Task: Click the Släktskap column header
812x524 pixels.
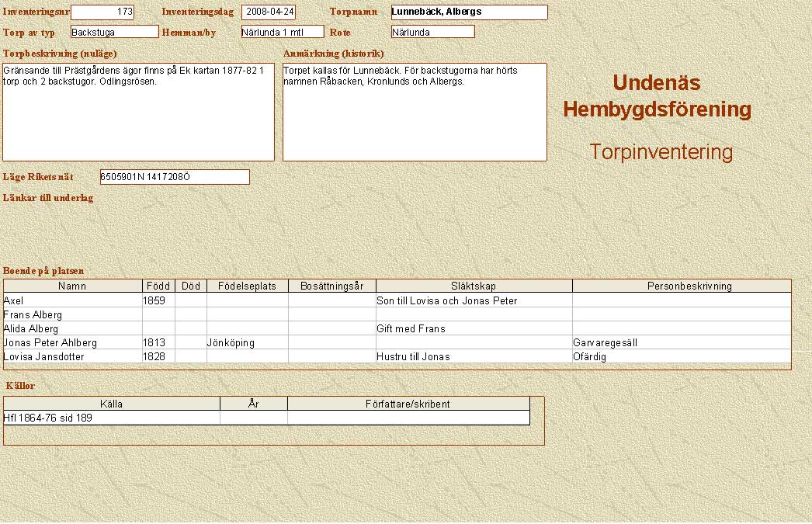Action: (x=474, y=286)
